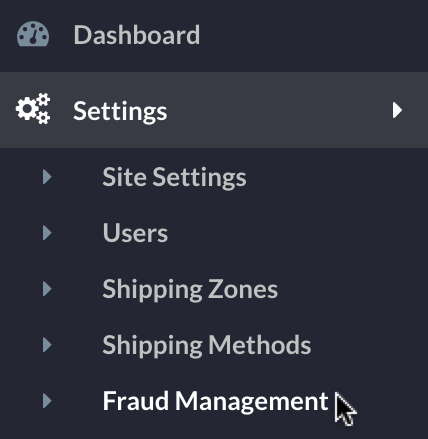Open the Site Settings submenu link
Viewport: 428px width, 439px height.
tap(174, 177)
